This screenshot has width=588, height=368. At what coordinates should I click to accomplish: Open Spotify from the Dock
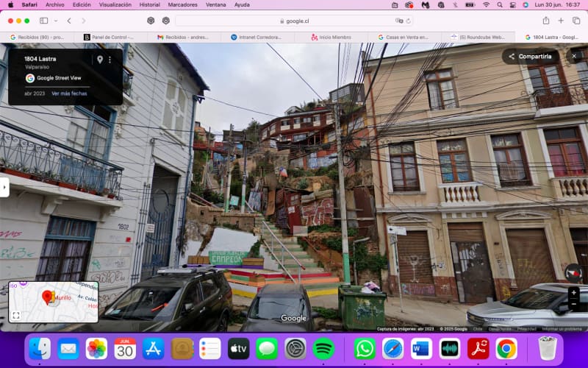323,348
